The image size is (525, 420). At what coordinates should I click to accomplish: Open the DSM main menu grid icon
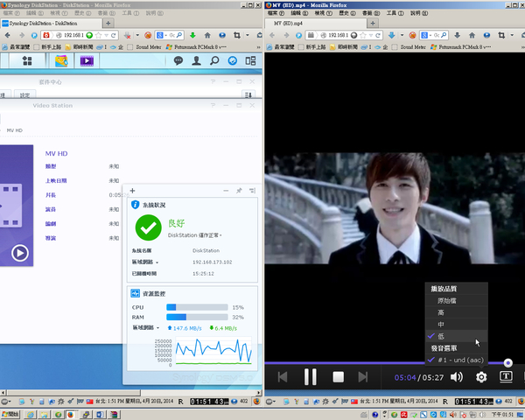tap(27, 61)
